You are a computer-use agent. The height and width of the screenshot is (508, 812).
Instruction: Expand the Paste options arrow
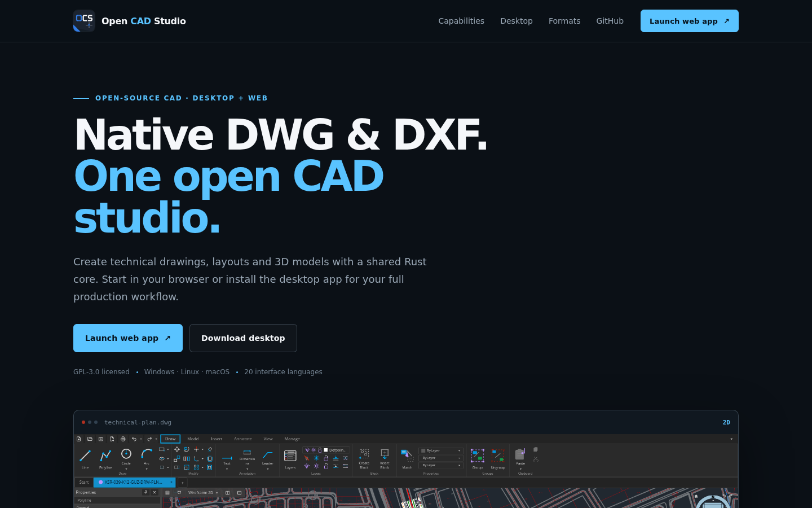pos(520,469)
